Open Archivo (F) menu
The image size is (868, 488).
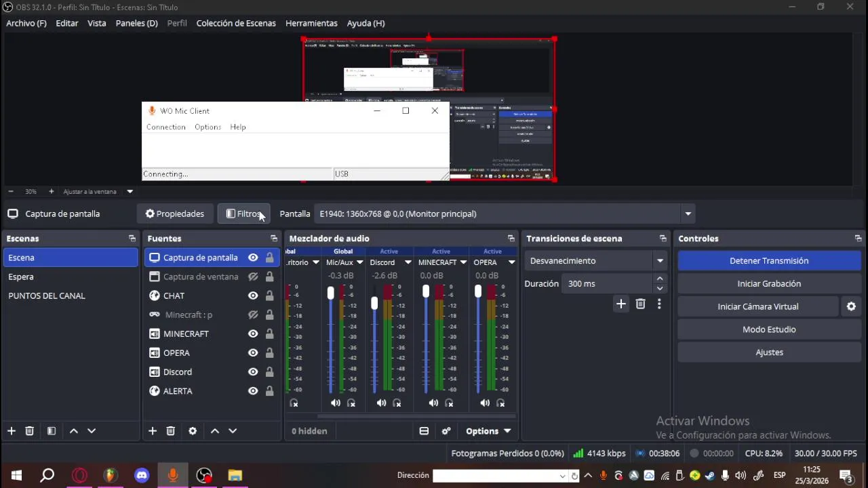point(26,23)
